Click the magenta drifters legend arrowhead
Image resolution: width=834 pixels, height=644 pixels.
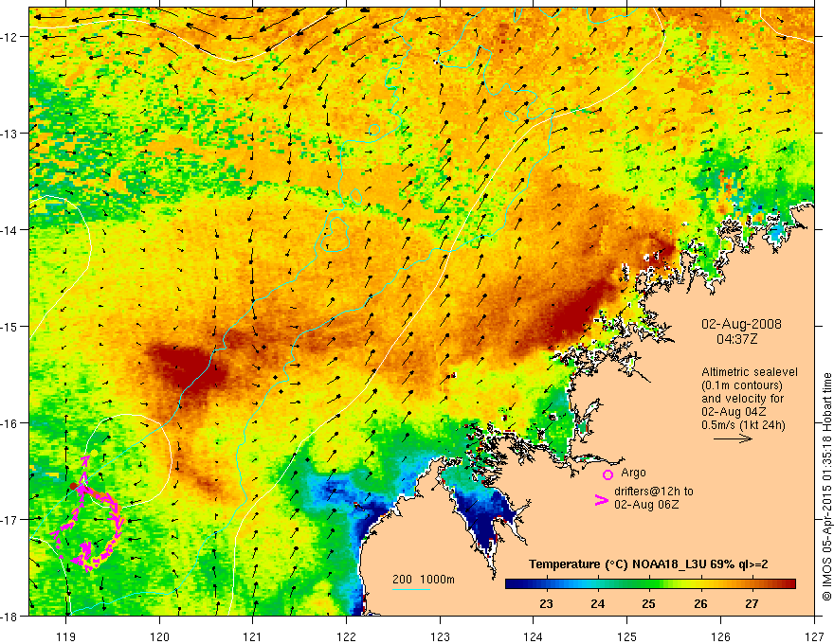click(601, 500)
